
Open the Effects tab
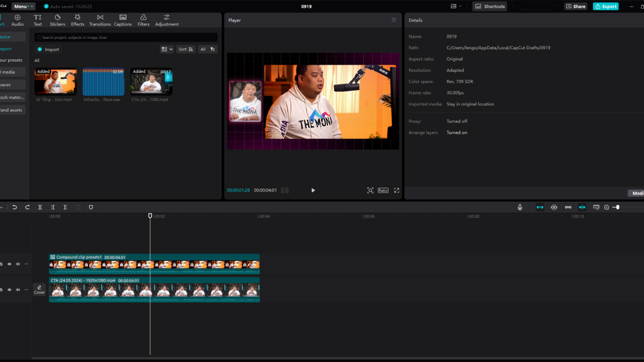tap(77, 20)
